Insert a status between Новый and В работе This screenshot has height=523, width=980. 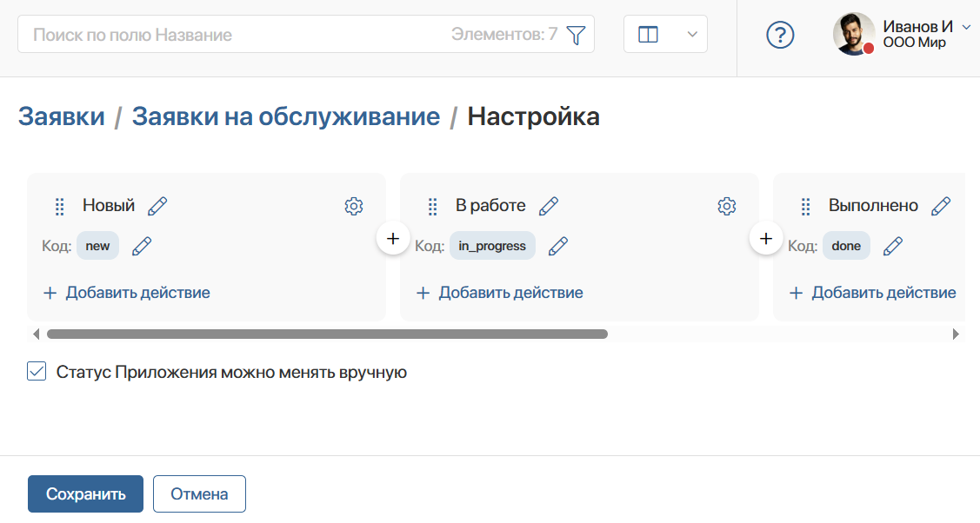click(393, 238)
